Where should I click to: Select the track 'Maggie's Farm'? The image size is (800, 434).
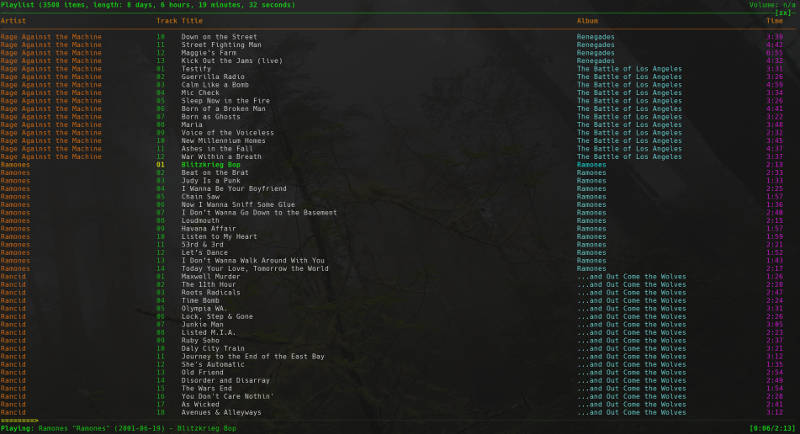208,53
